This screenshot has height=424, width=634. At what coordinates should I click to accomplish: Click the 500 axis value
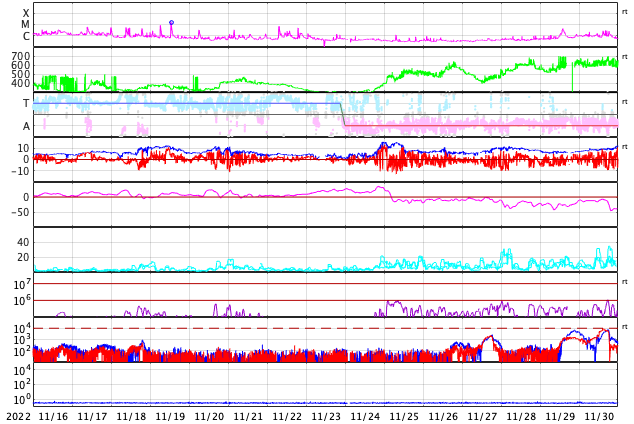[x=21, y=74]
